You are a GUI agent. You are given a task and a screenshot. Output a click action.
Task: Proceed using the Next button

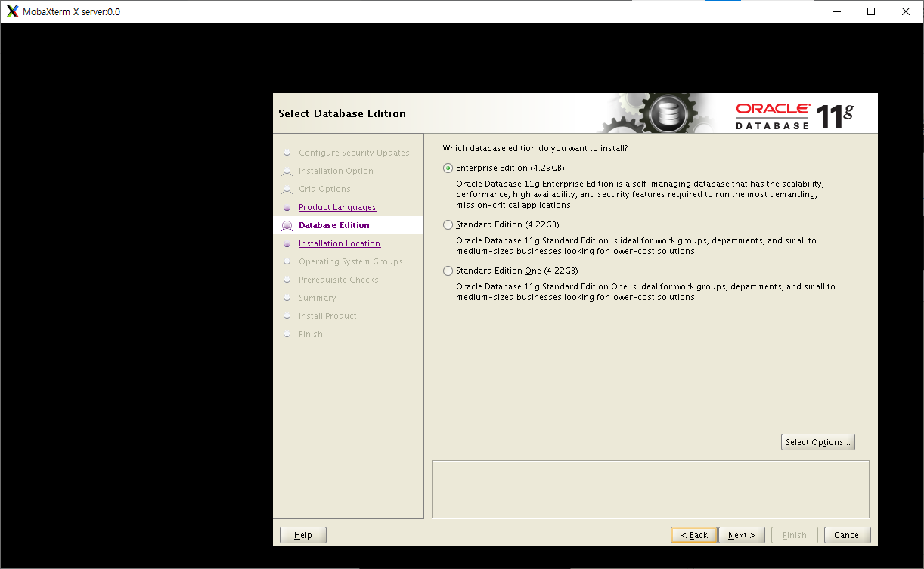point(742,535)
